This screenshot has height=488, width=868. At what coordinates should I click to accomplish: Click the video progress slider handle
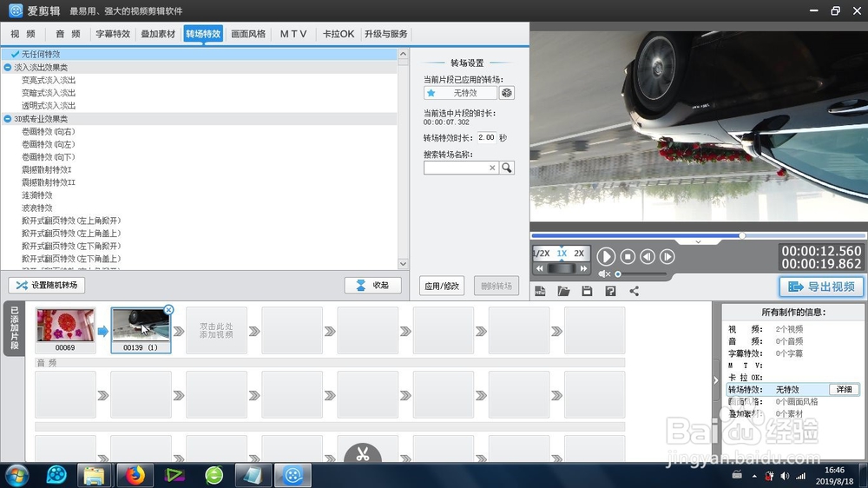pos(742,235)
